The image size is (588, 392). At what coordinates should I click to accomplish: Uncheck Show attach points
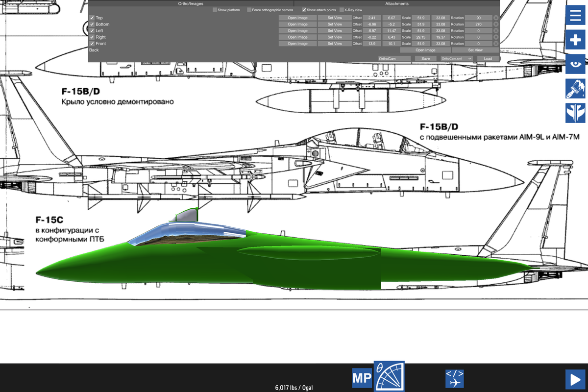[x=304, y=10]
